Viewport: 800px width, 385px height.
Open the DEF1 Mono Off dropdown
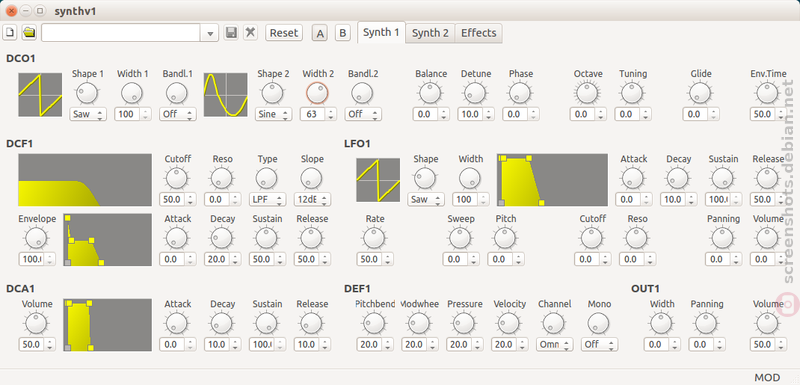pyautogui.click(x=599, y=344)
